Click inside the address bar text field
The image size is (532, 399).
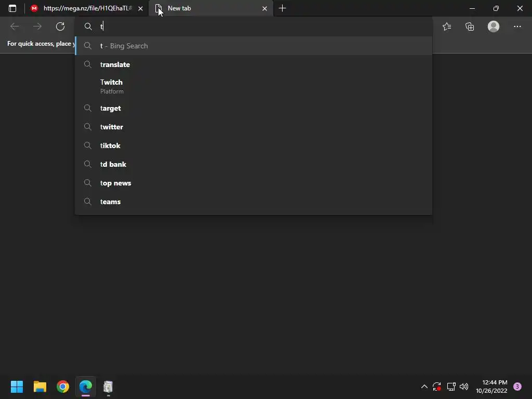253,26
